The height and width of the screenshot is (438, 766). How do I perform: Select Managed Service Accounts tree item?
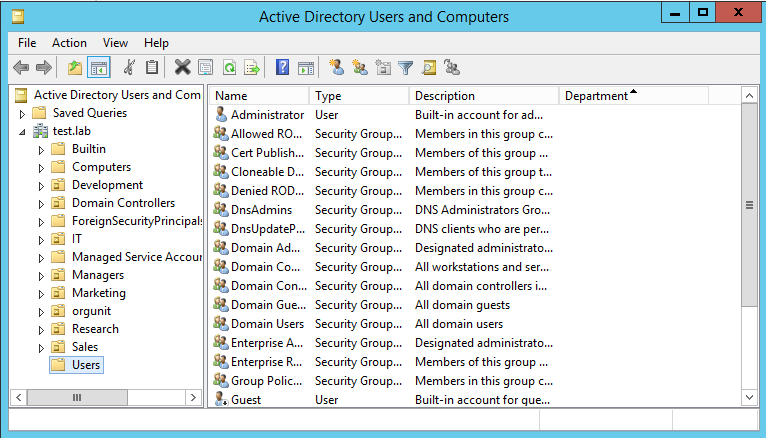point(137,257)
